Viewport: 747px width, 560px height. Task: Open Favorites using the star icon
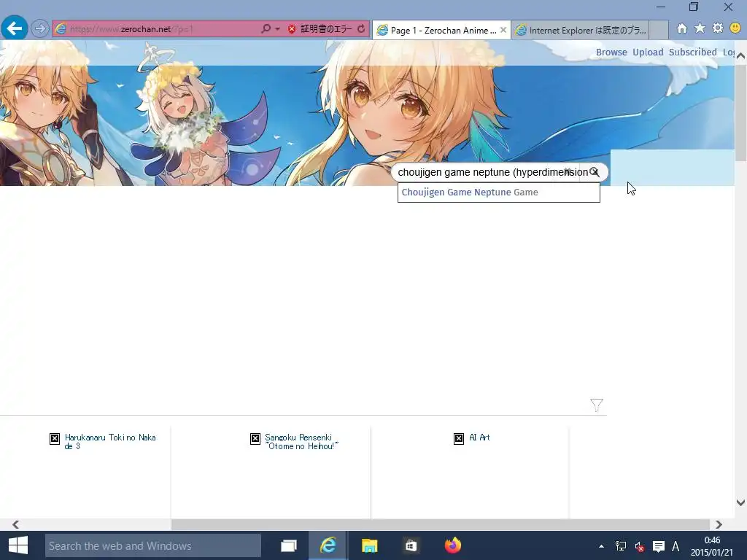point(700,28)
